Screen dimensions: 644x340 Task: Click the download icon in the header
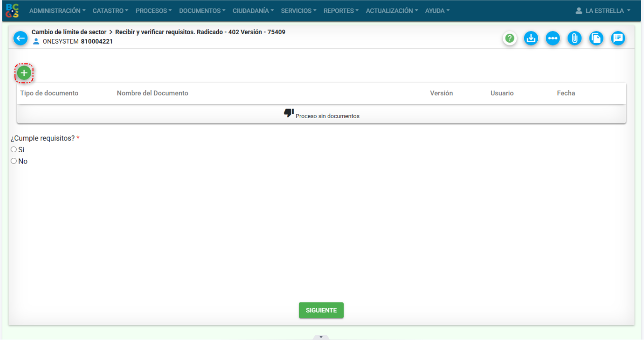coord(531,38)
